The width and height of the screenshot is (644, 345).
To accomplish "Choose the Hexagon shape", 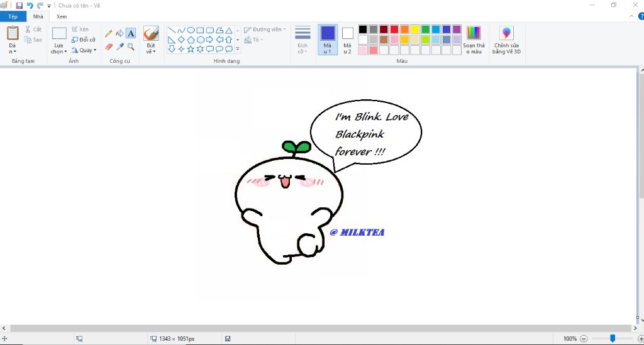I will click(200, 40).
